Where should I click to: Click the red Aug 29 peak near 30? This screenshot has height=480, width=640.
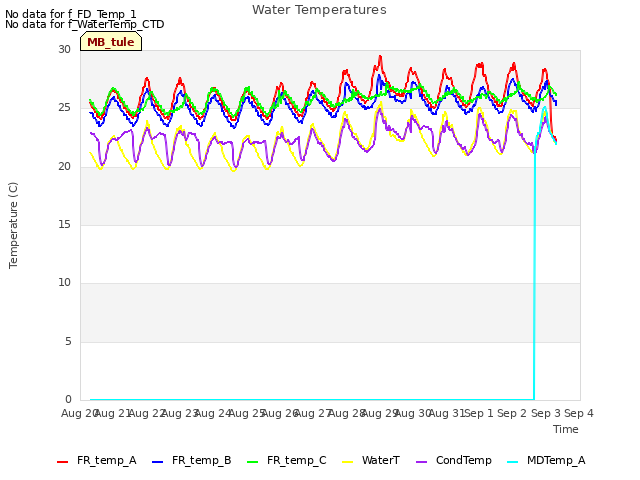point(380,57)
